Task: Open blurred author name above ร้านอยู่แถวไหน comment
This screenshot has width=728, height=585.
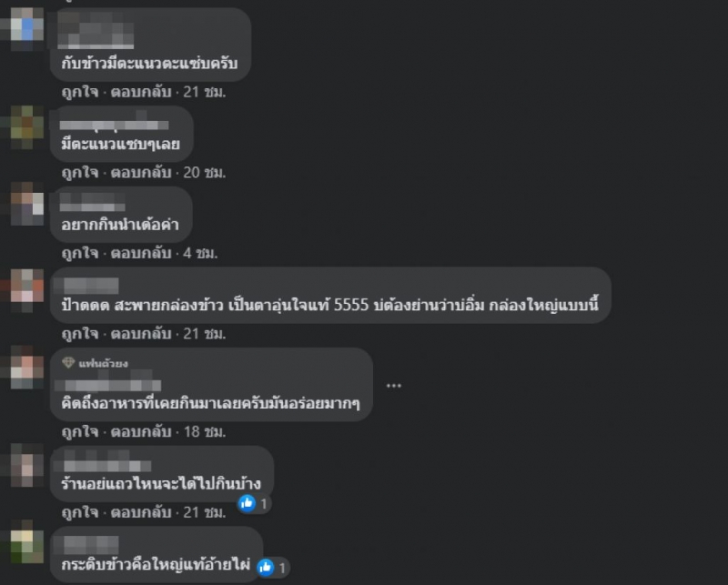Action: click(107, 463)
